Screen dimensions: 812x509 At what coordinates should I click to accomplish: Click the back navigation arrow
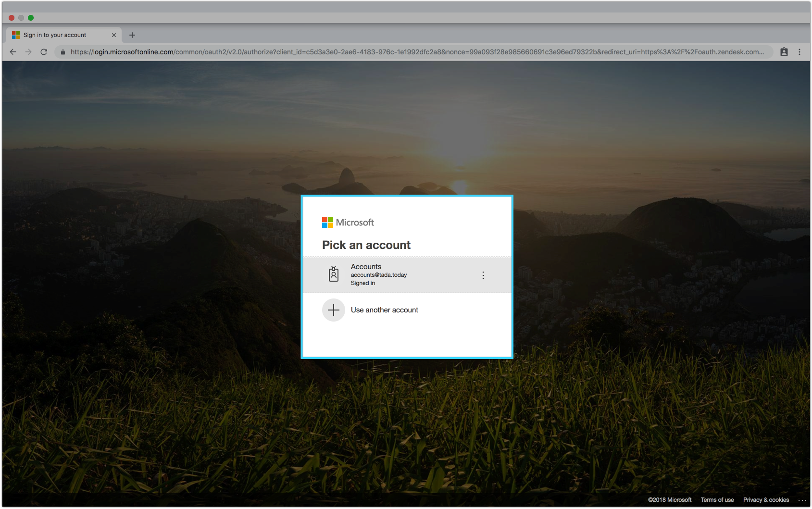[x=12, y=52]
